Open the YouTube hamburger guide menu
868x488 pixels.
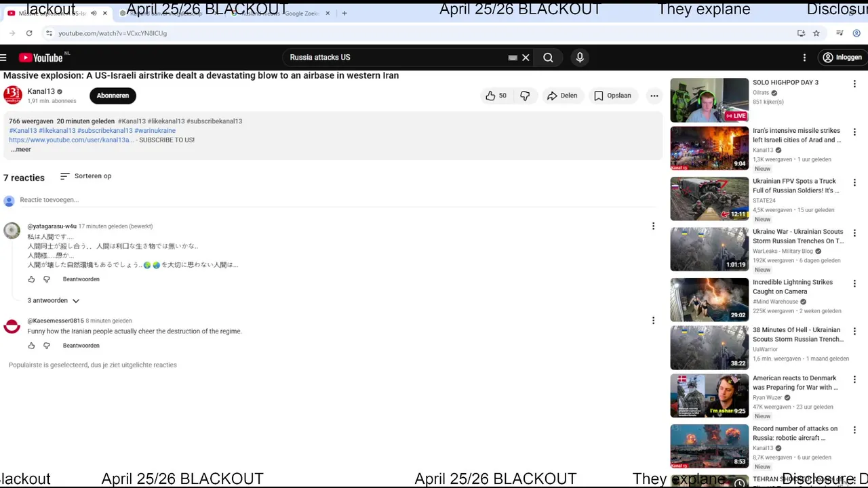[x=3, y=58]
